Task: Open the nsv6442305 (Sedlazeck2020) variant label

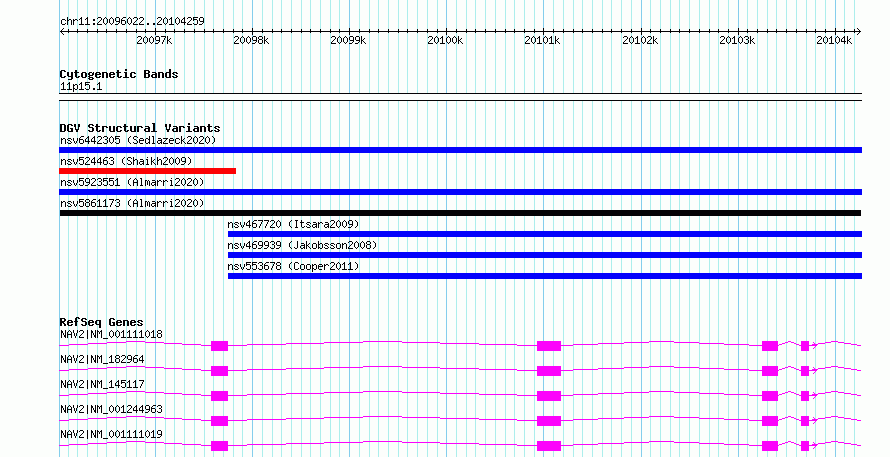Action: click(x=138, y=140)
